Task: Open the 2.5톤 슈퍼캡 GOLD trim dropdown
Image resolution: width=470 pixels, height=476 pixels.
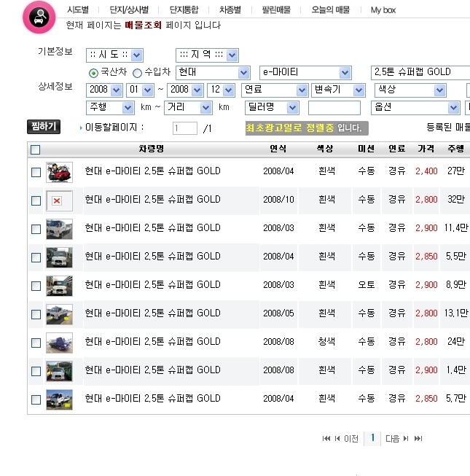Action: pyautogui.click(x=420, y=73)
